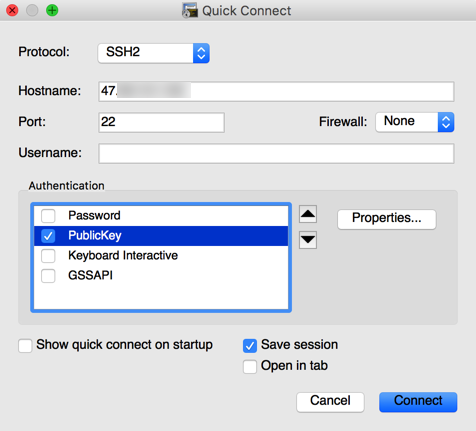Uncheck the Save session option
Screen dimensions: 476x431
point(250,346)
